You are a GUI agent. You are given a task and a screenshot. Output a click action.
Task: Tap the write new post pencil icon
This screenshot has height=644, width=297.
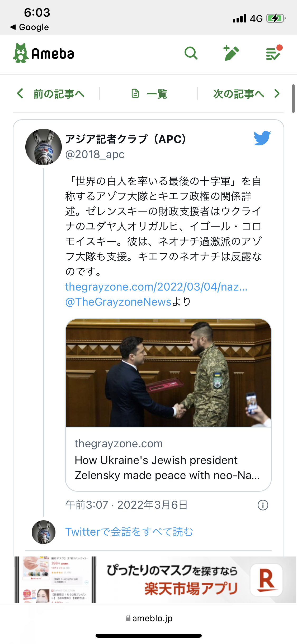click(x=231, y=53)
